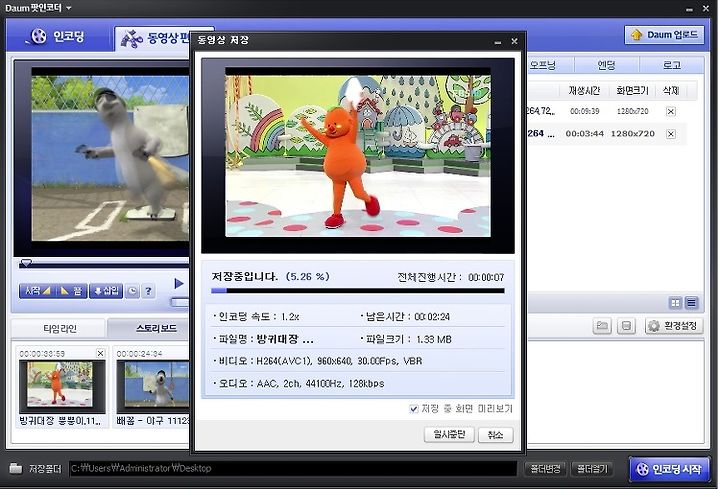The width and height of the screenshot is (720, 489).
Task: Minimize the 동영상 저장 dialog
Action: pos(498,42)
